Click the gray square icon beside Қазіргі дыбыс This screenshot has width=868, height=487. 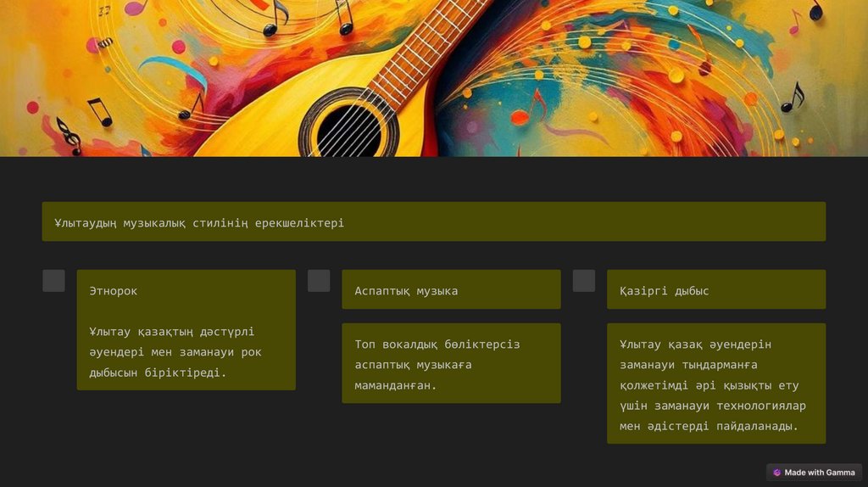[x=584, y=281]
